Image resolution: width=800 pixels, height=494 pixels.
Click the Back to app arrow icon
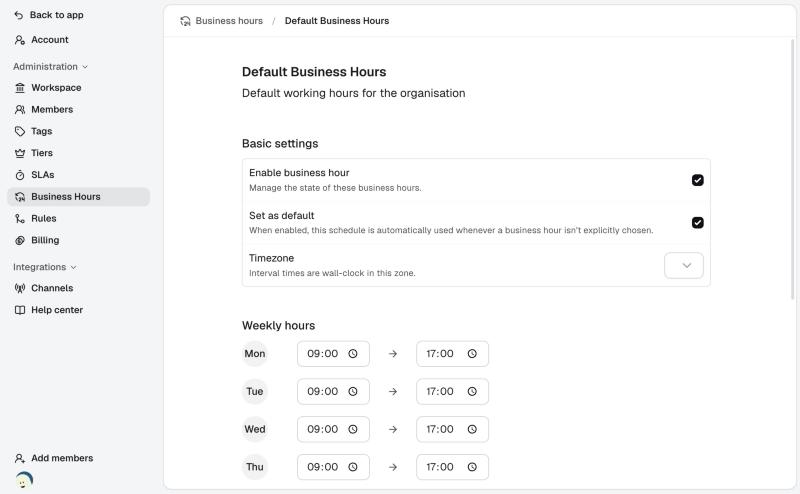click(x=19, y=15)
